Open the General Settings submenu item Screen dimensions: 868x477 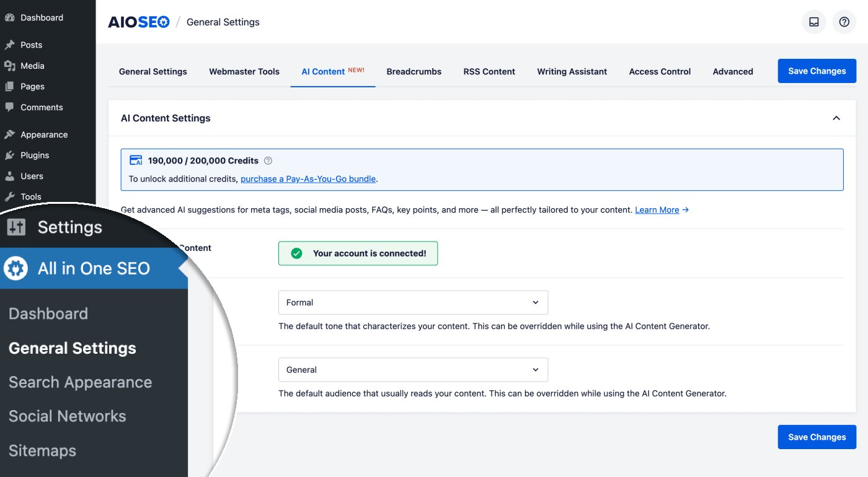(73, 348)
